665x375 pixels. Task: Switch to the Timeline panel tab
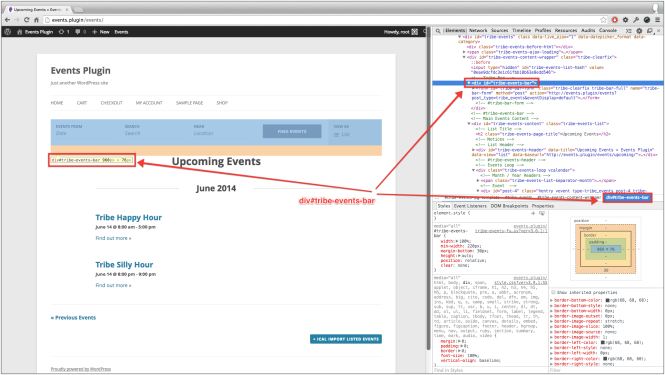pyautogui.click(x=521, y=31)
